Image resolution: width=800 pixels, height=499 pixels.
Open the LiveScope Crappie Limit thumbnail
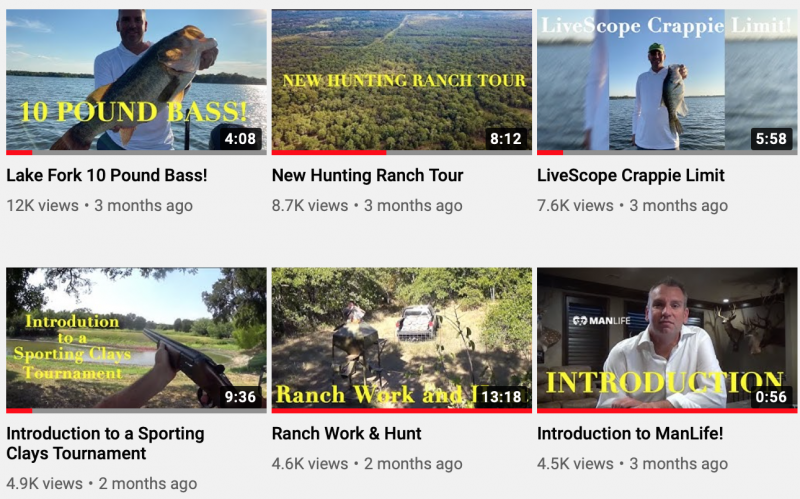[667, 82]
